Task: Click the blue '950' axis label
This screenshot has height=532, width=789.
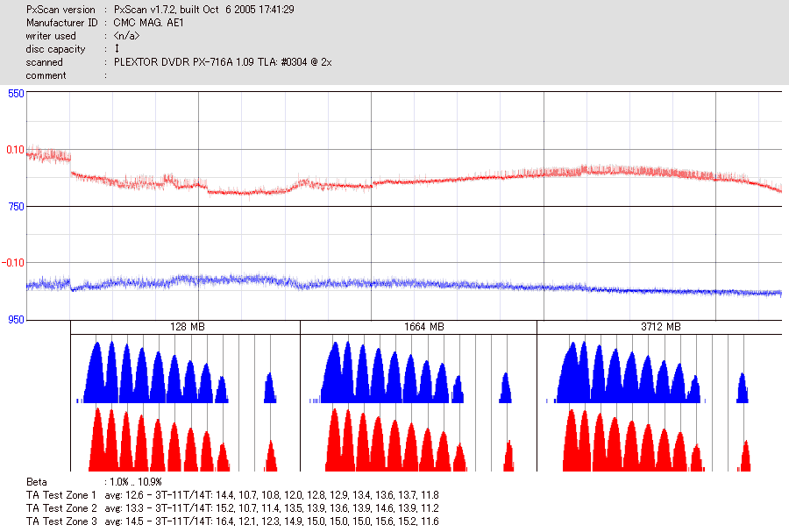Action: click(16, 320)
